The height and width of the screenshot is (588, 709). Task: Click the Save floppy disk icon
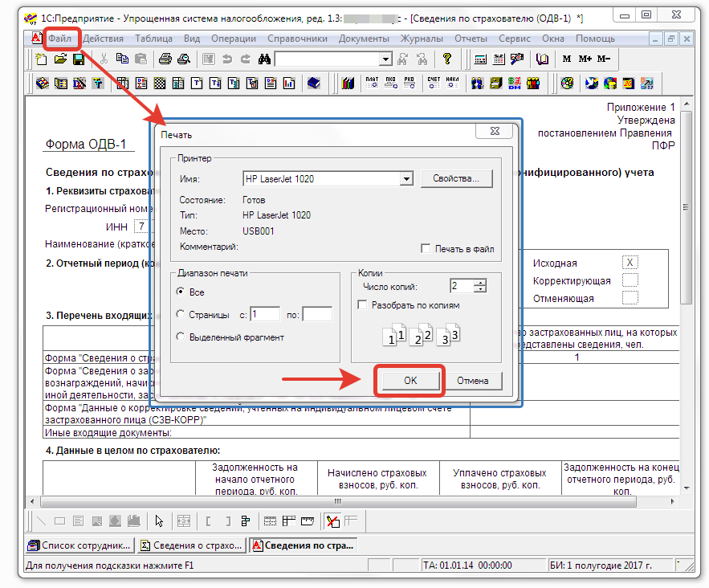point(79,59)
